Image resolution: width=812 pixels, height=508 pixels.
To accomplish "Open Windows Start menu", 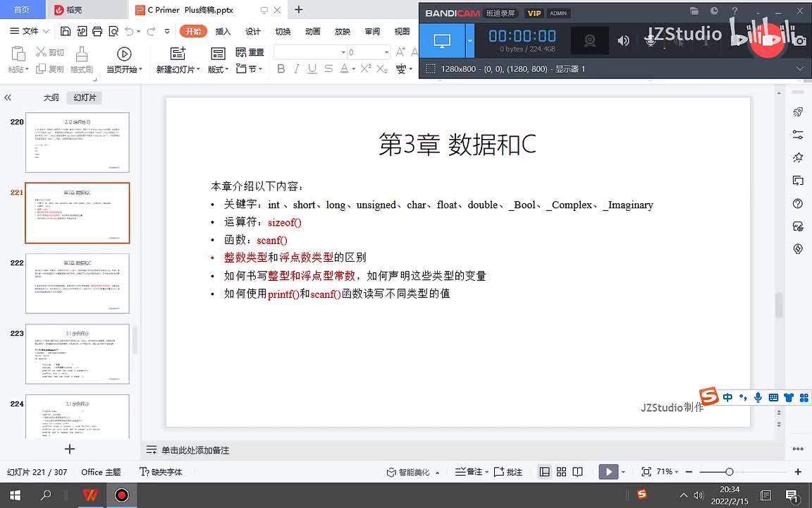I will tap(15, 495).
